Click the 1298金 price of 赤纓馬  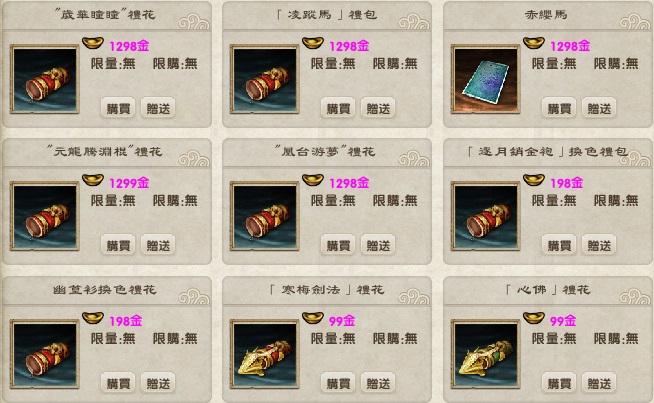[570, 46]
